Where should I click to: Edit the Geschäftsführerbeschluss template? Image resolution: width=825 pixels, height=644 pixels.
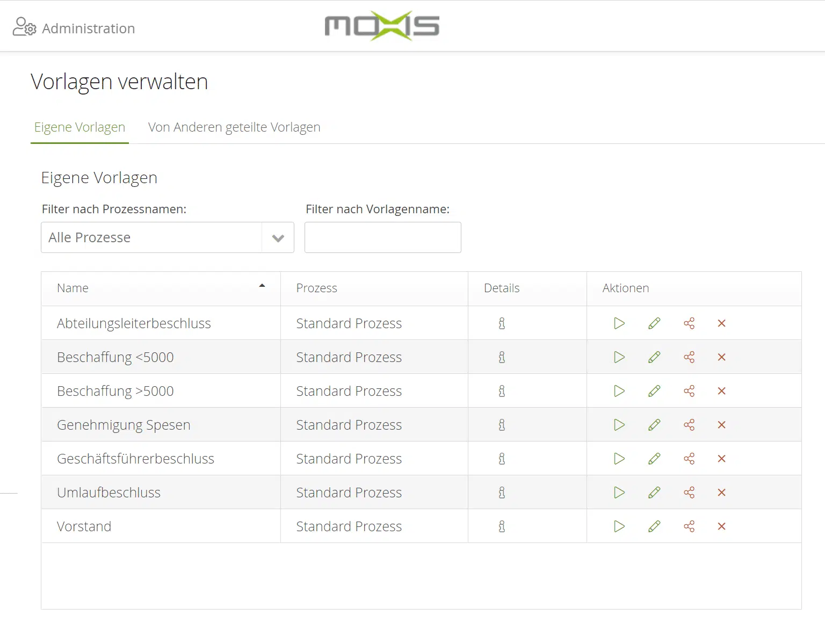tap(654, 459)
